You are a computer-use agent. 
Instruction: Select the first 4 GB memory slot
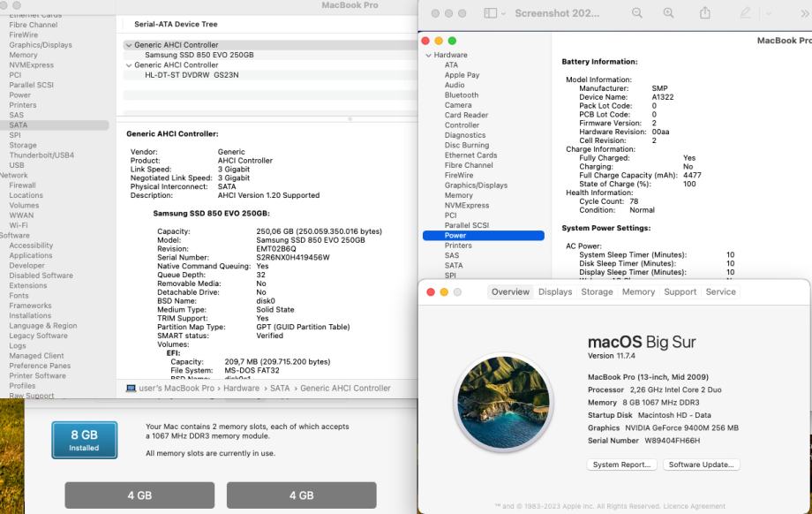(x=139, y=495)
